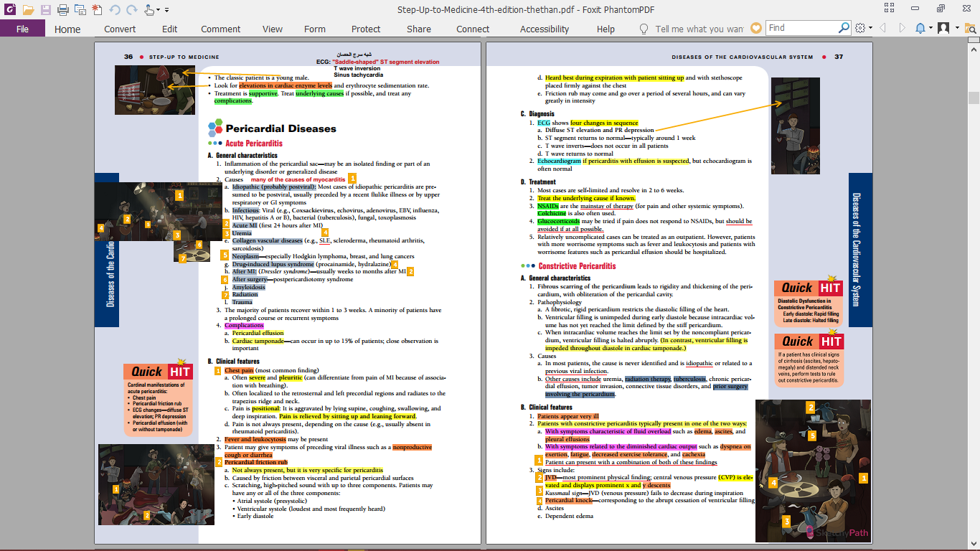Click the highlighted 'Cardiac tamponade' text
Screen dimensions: 980x551
click(259, 341)
